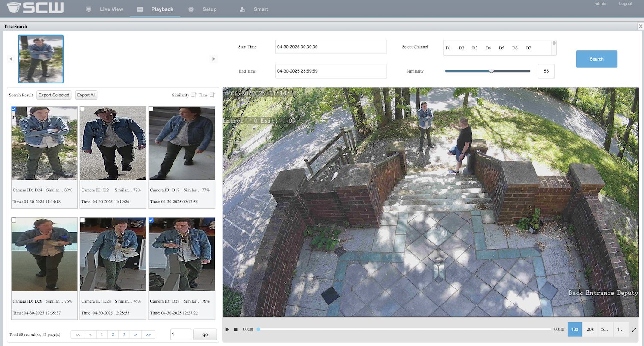644x346 pixels.
Task: Jump to first results page
Action: pyautogui.click(x=78, y=334)
